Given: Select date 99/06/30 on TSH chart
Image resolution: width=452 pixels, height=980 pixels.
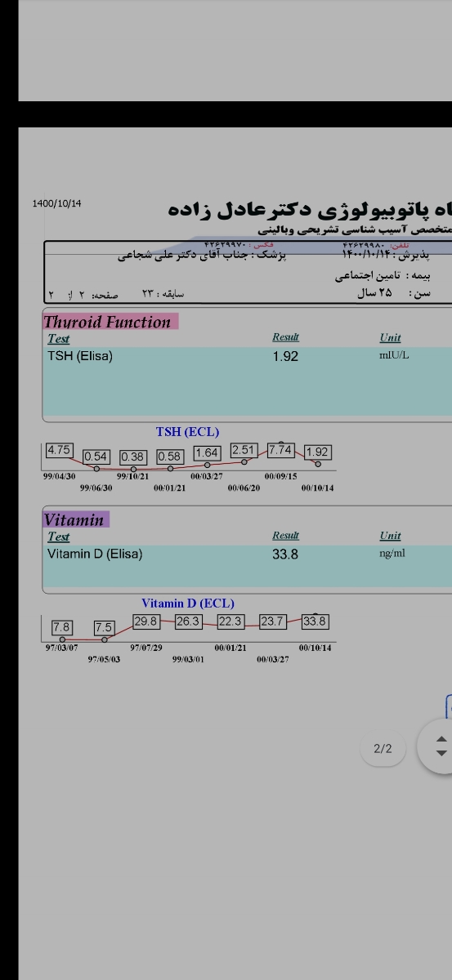Looking at the screenshot, I should pos(96,488).
